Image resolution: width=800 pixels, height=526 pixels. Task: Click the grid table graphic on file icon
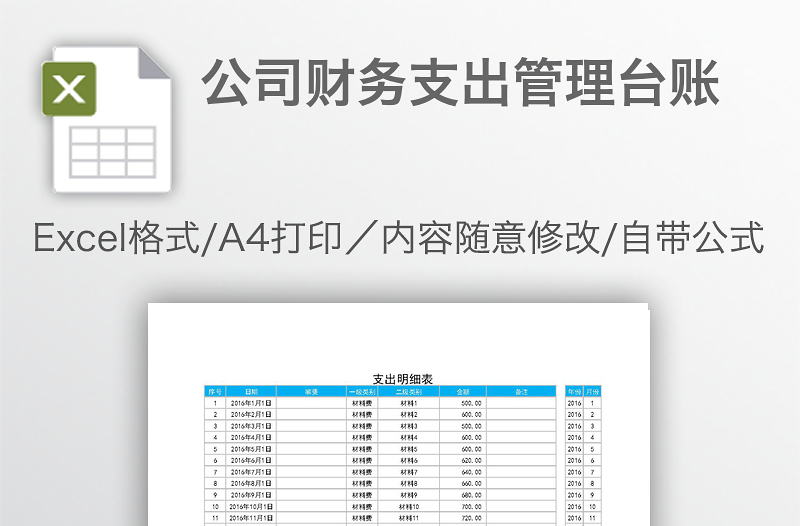[112, 151]
